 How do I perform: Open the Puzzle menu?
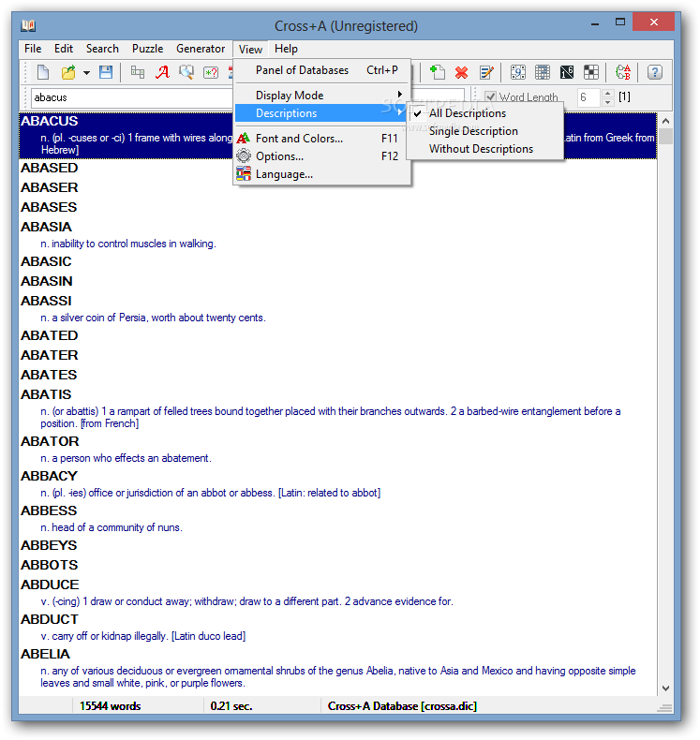147,49
